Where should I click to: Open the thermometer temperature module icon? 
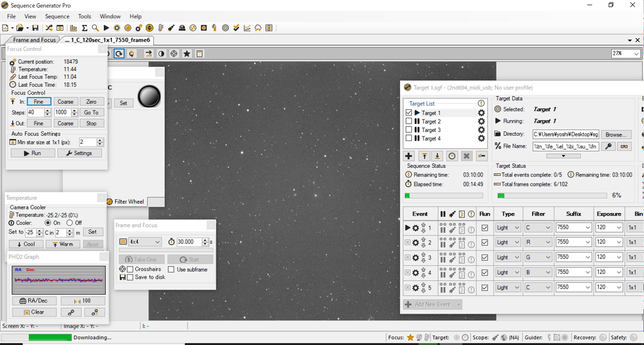pyautogui.click(x=160, y=28)
